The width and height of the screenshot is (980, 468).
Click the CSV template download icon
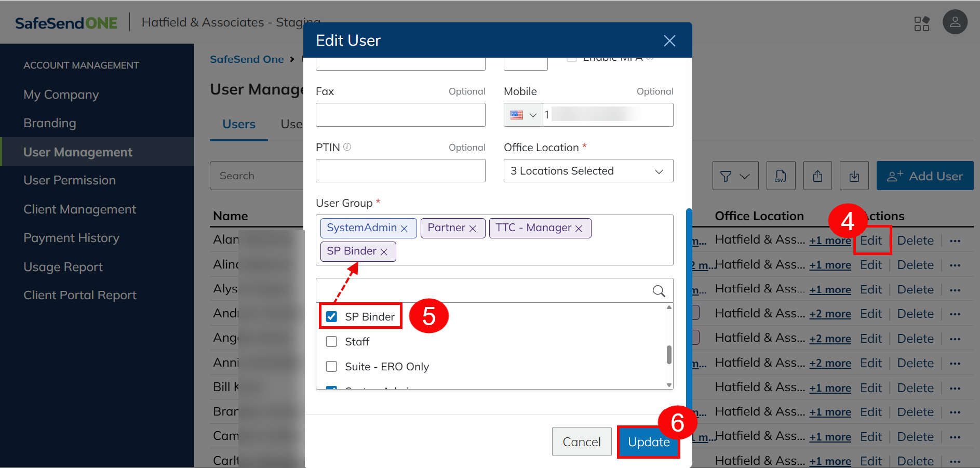pos(781,176)
